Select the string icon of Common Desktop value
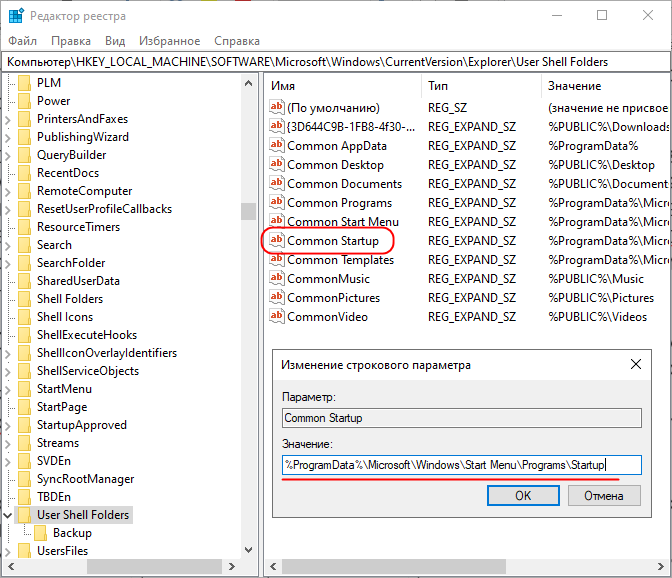The image size is (672, 578). (x=276, y=164)
